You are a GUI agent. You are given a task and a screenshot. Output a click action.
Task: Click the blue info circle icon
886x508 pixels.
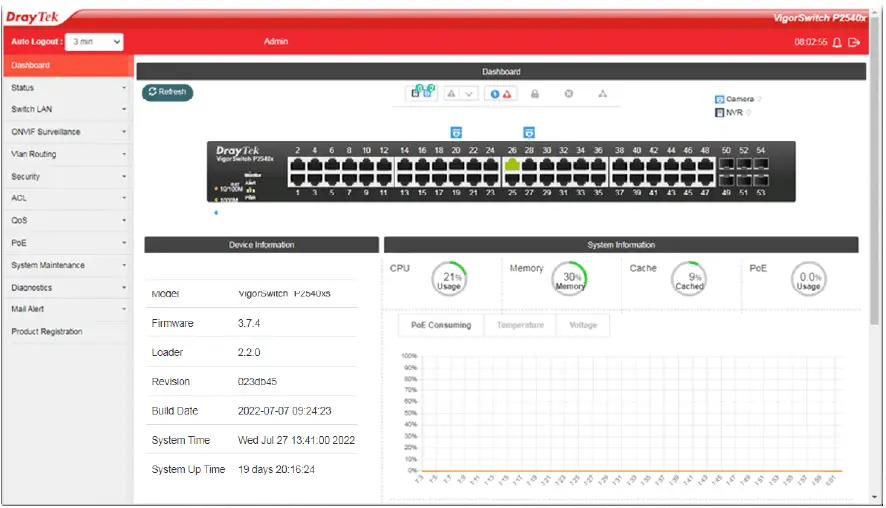pos(495,94)
